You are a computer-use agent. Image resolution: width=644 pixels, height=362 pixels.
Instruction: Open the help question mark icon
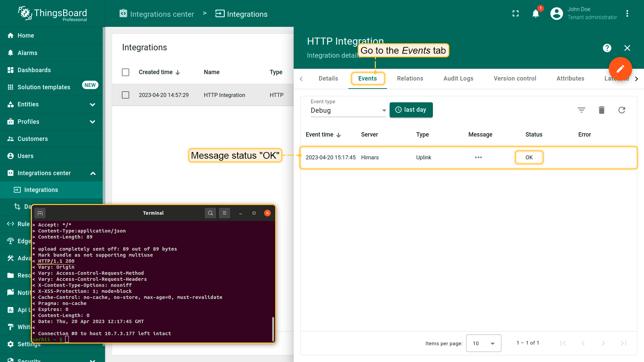[x=607, y=48]
